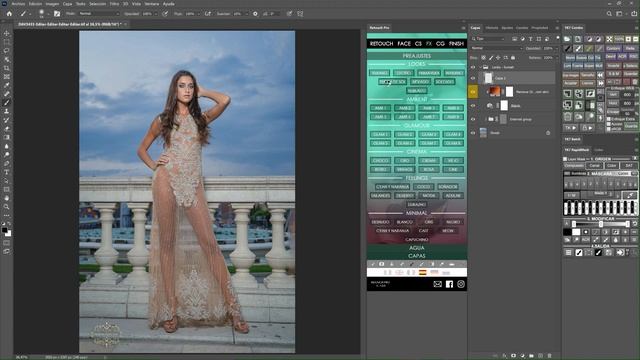
Task: Toggle visibility of the yellow-marked layer
Action: [473, 92]
